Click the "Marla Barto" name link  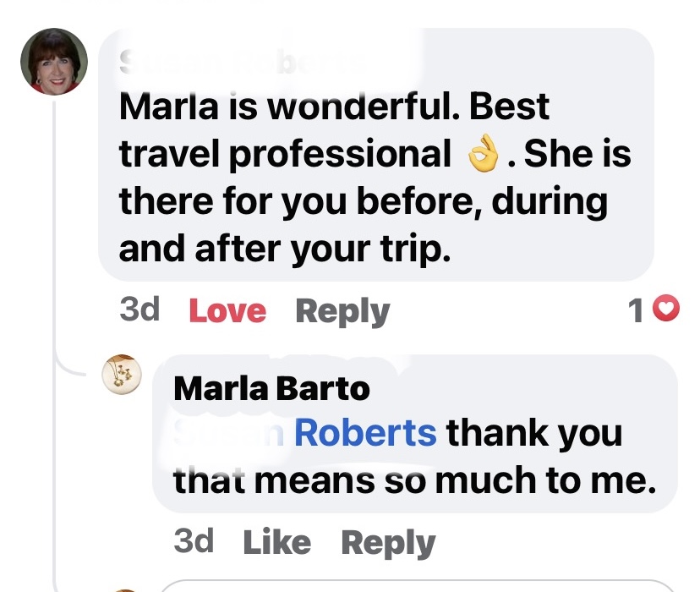271,389
